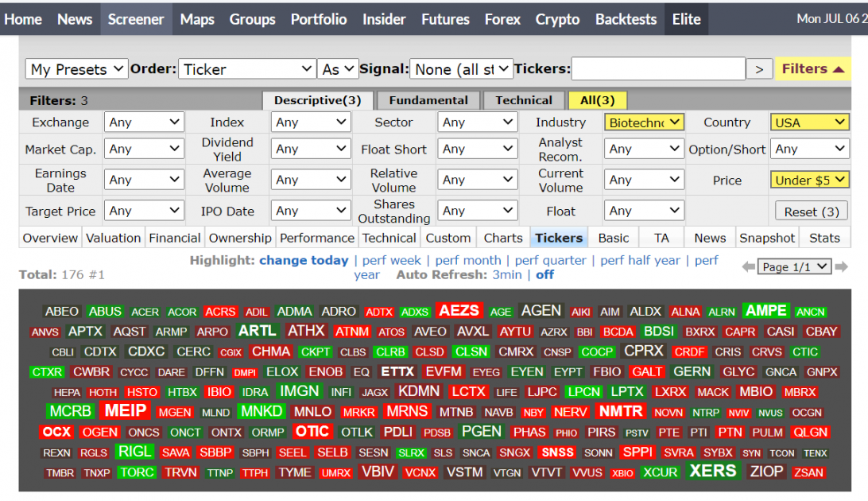Submit tickers with the > button
Viewport: 868px width, 501px height.
click(x=760, y=69)
